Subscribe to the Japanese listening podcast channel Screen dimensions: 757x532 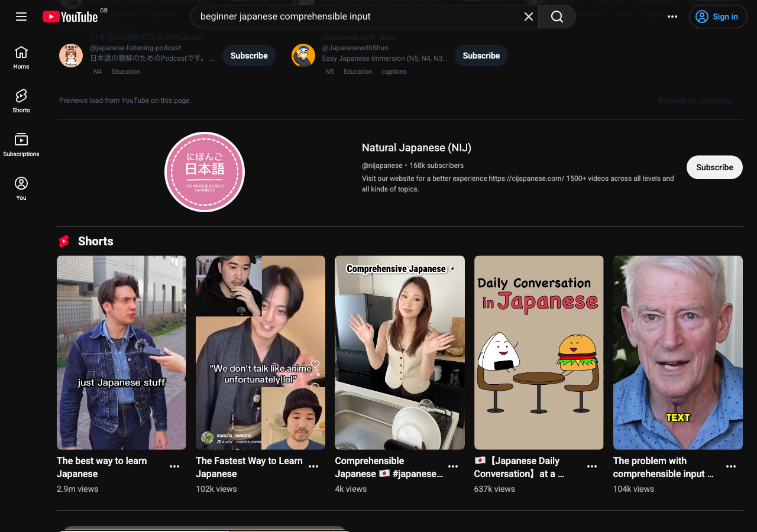coord(249,56)
